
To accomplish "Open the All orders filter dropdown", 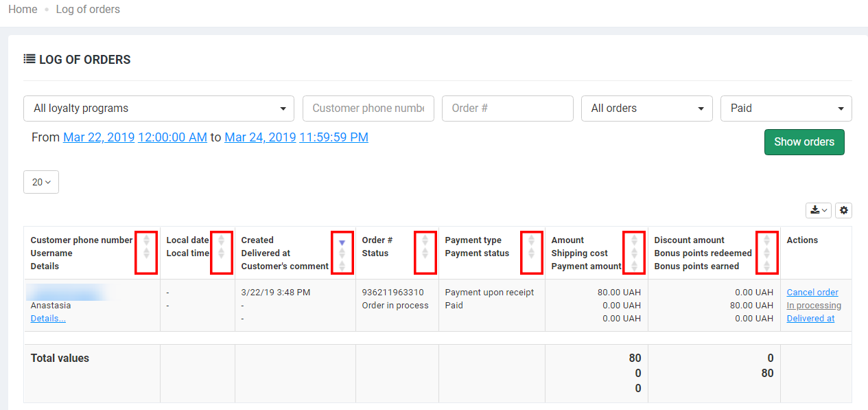I will (647, 109).
